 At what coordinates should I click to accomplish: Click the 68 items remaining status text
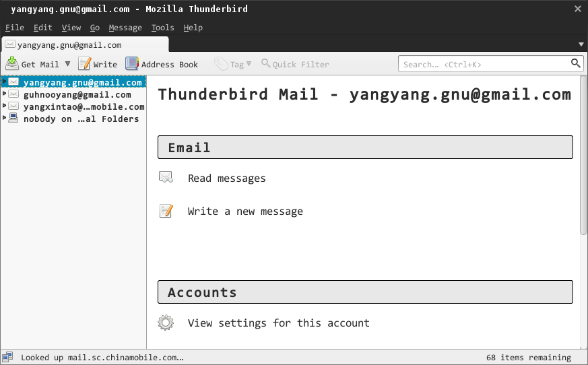click(529, 358)
